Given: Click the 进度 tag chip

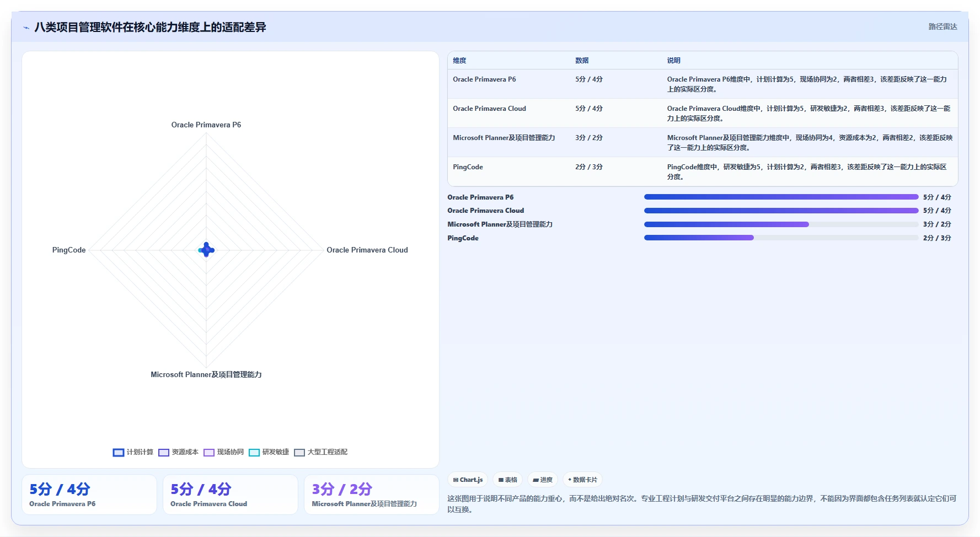Looking at the screenshot, I should click(543, 480).
